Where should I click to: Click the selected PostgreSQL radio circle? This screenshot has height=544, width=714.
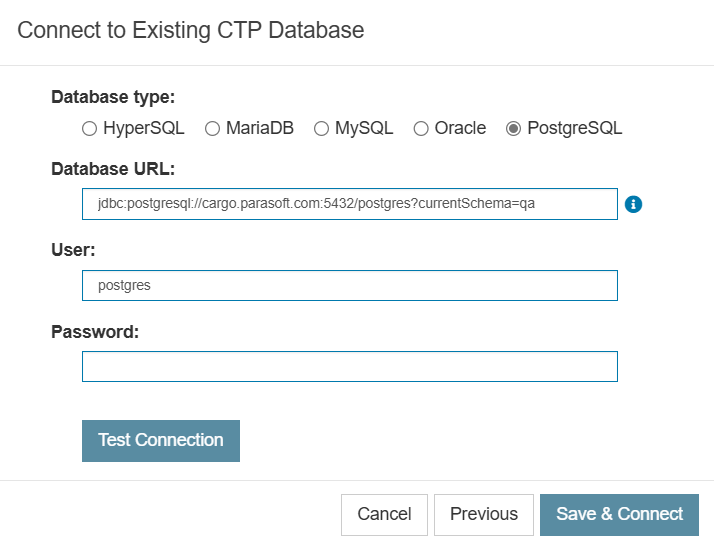513,129
